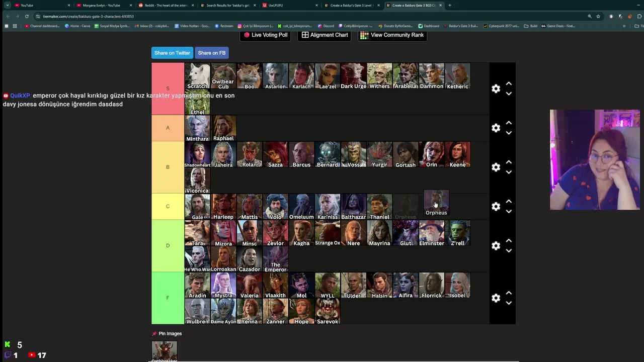The image size is (644, 362).
Task: Select Oathbreaker pinned image
Action: pos(165,351)
